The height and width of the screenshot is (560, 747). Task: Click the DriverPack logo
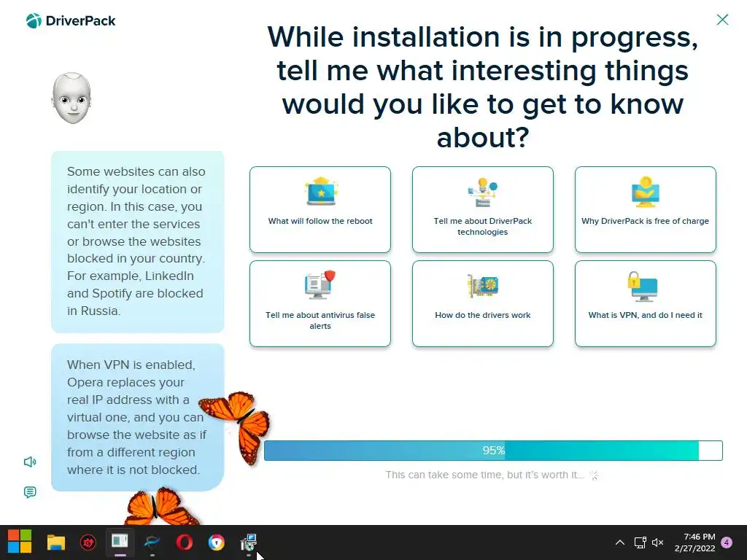[71, 21]
